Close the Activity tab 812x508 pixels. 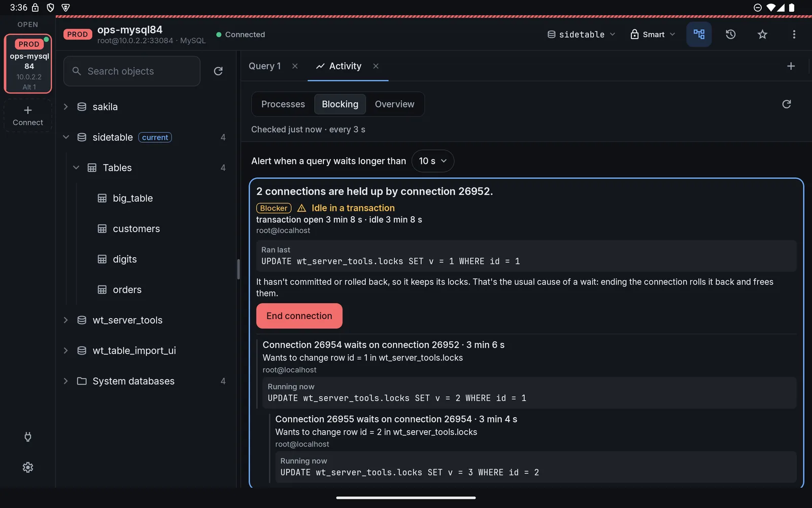tap(376, 66)
